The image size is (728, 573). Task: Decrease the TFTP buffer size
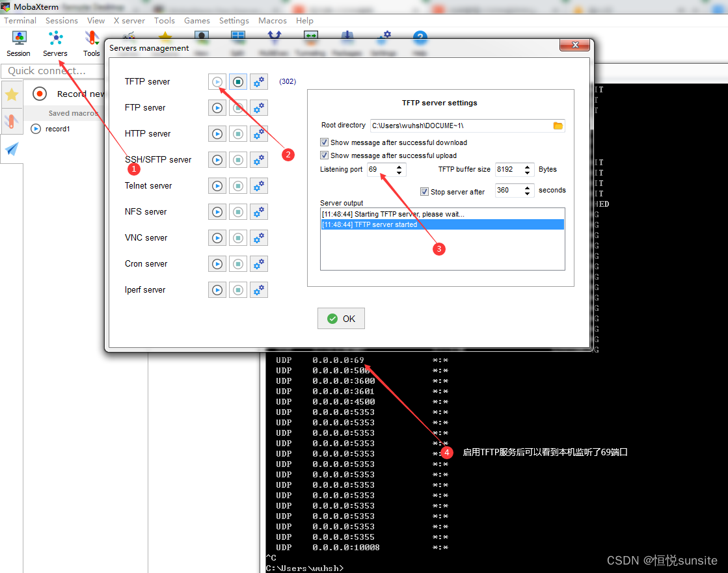point(527,173)
